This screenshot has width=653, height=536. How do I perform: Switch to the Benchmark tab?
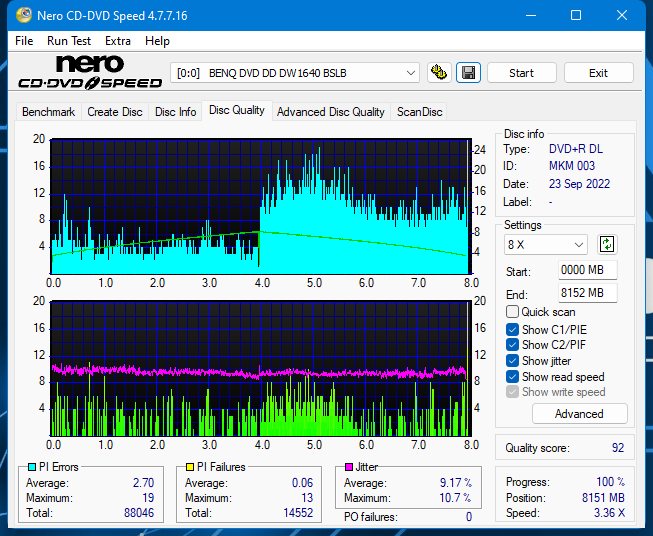(48, 112)
